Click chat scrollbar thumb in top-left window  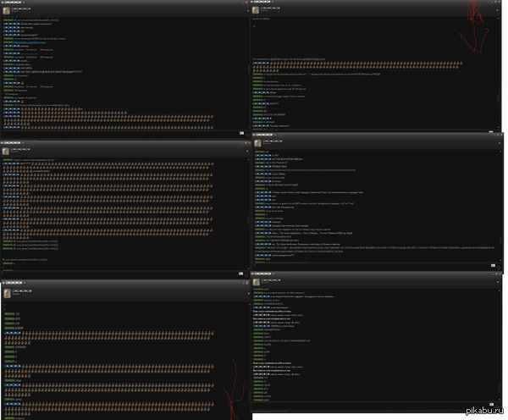tap(248, 69)
